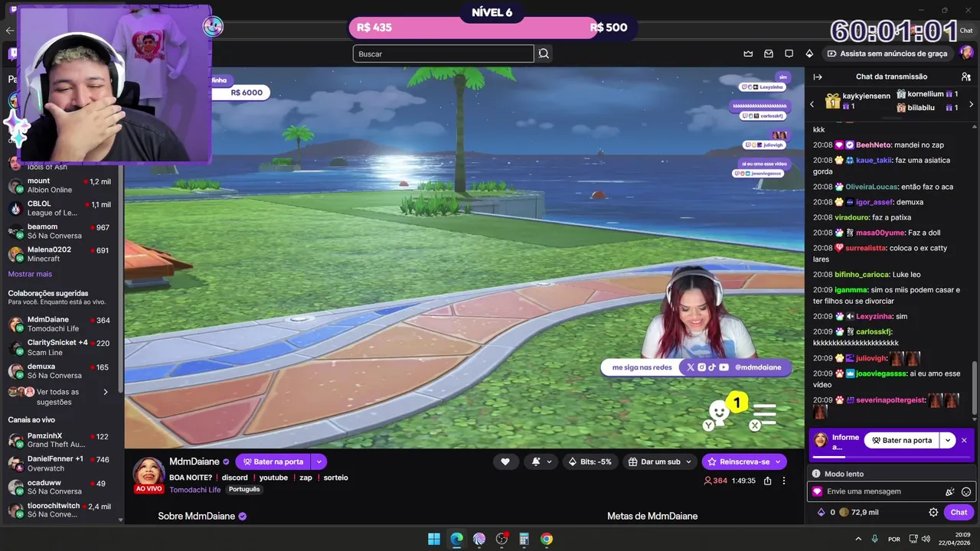Viewport: 980px width, 551px height.
Task: Click the Bits balance icon below chat
Action: pos(822,512)
